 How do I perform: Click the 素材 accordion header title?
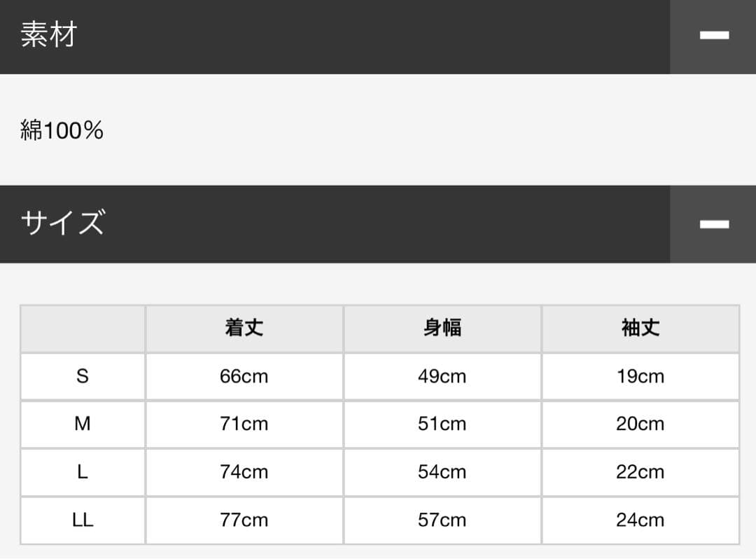48,35
